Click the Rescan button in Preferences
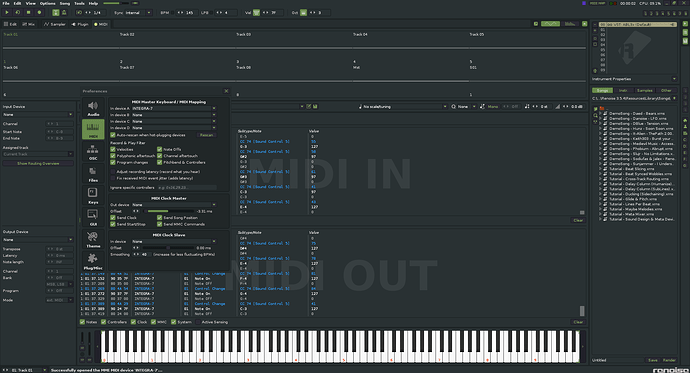 (x=206, y=135)
